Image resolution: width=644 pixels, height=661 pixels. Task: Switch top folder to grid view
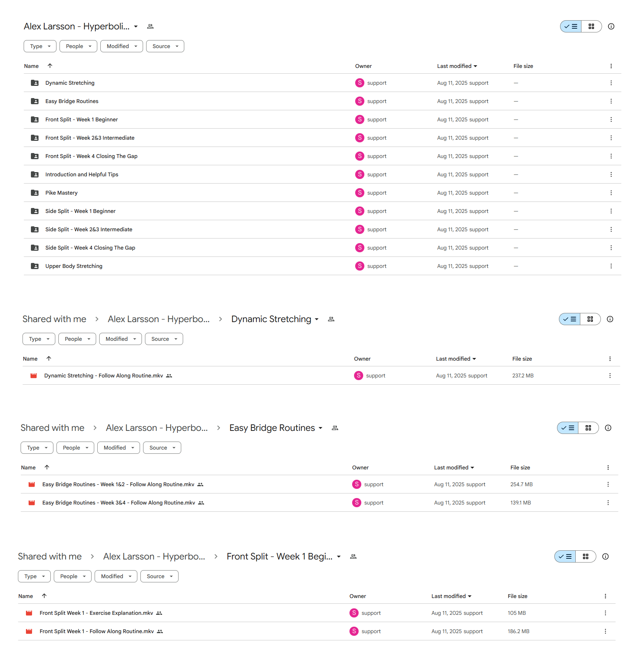click(591, 26)
